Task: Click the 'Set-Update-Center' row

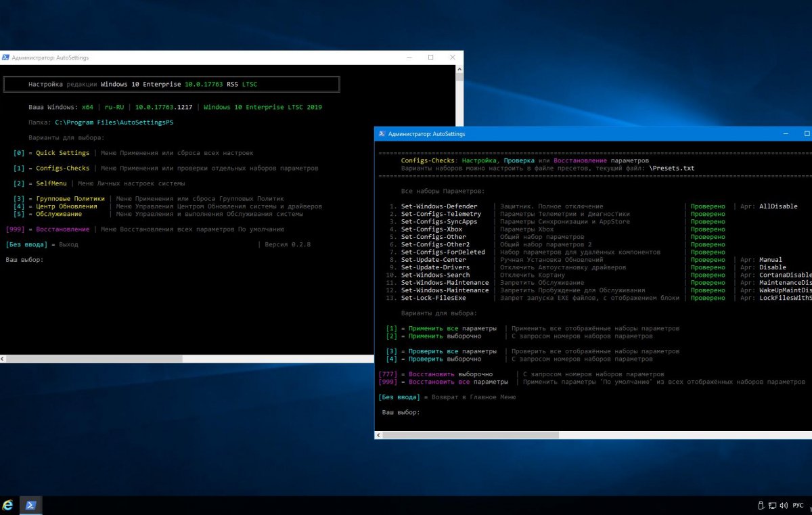Action: tap(584, 260)
